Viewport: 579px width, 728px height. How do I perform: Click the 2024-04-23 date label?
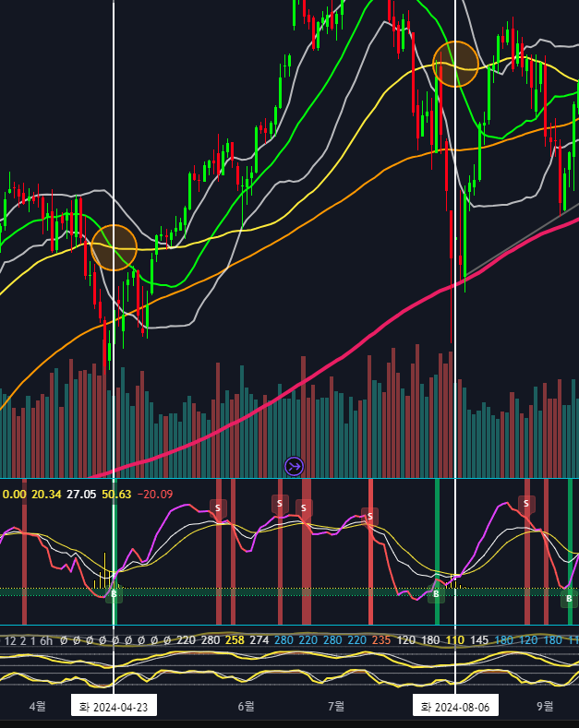tap(114, 707)
